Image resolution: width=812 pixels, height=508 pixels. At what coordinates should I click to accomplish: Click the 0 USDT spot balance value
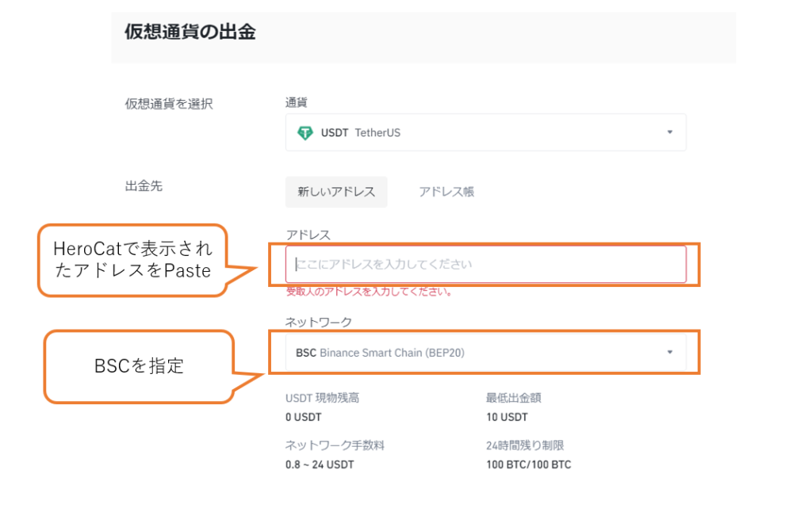click(x=303, y=417)
